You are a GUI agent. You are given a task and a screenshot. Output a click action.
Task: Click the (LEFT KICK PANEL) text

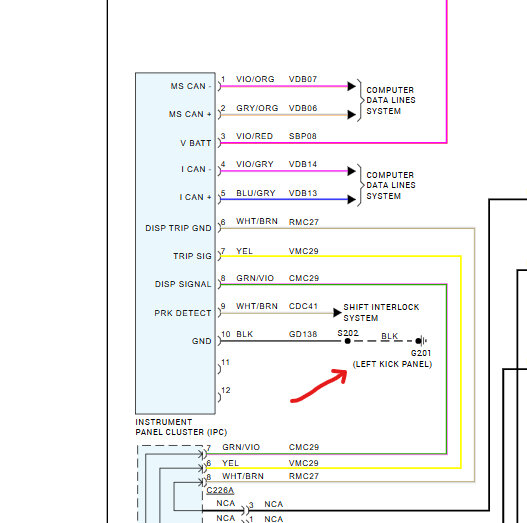pyautogui.click(x=392, y=364)
